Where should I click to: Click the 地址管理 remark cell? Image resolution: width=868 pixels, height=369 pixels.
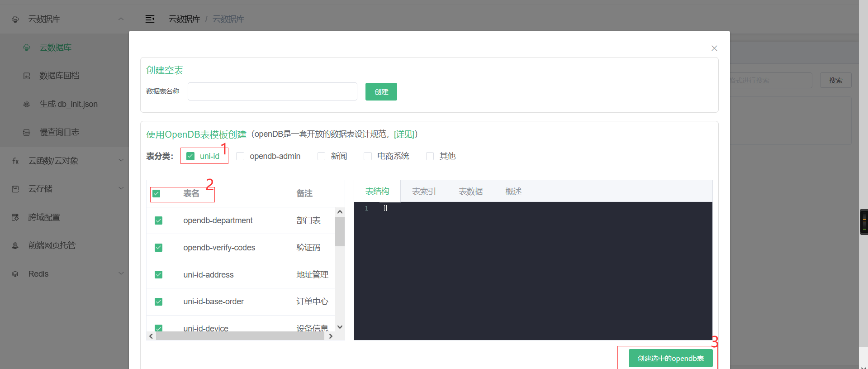[313, 275]
